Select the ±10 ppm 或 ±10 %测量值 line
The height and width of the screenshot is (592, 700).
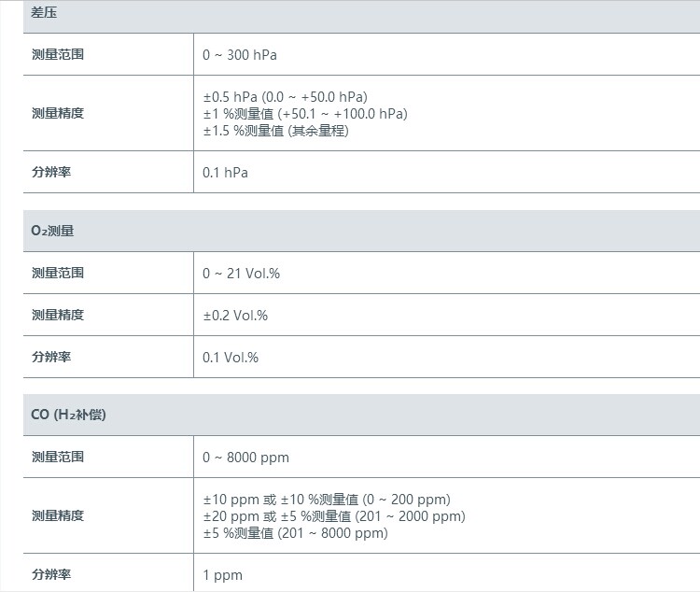click(327, 500)
